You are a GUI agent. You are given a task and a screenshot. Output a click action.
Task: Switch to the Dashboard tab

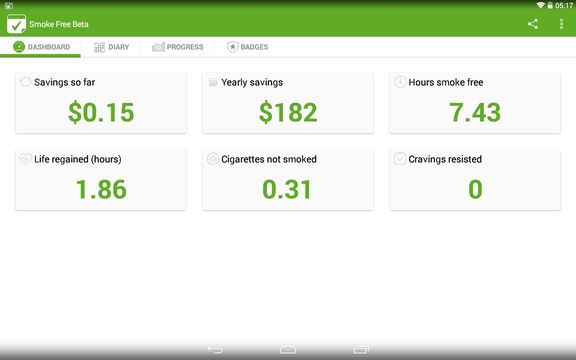pyautogui.click(x=40, y=47)
